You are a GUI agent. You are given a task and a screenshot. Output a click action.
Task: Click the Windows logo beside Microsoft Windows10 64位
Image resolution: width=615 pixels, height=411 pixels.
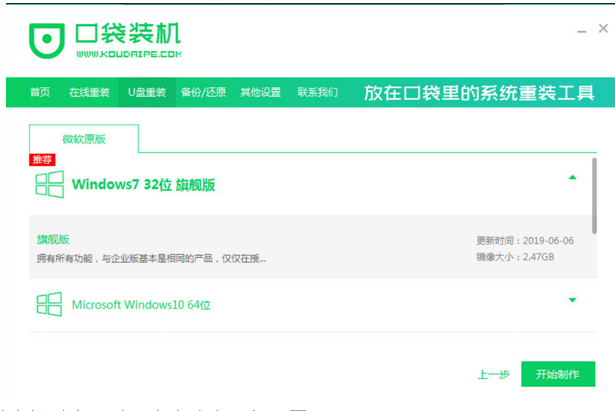point(49,304)
